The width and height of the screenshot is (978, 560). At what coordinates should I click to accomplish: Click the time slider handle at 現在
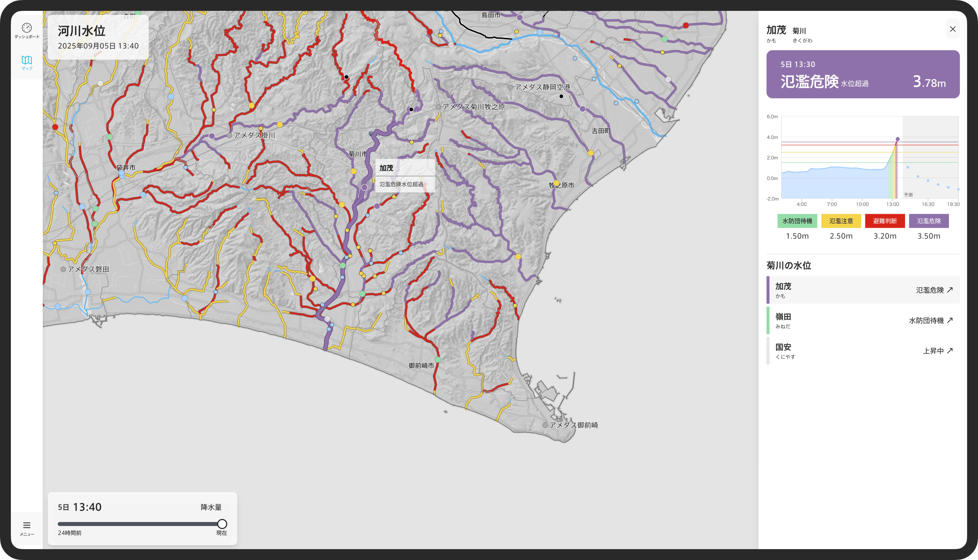tap(222, 524)
